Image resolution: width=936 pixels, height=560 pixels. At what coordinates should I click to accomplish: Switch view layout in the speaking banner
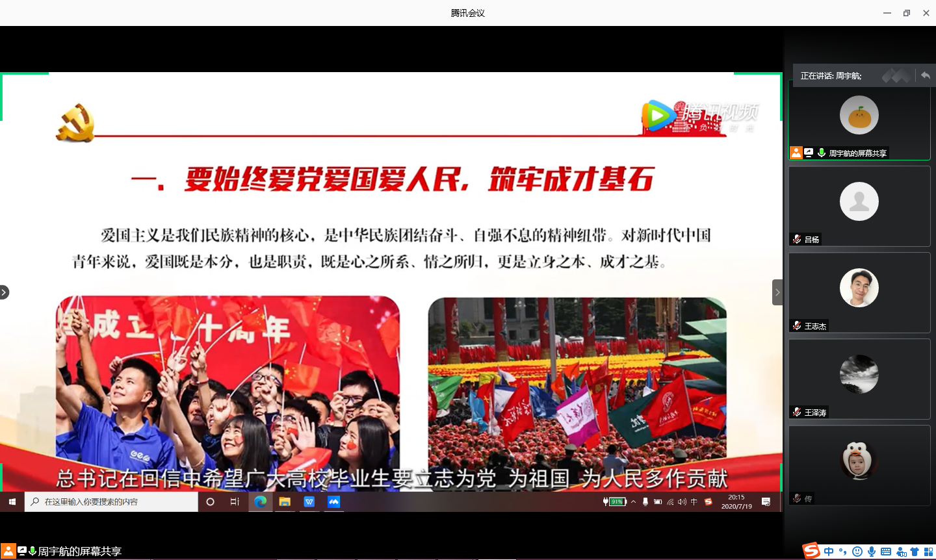pyautogui.click(x=896, y=75)
